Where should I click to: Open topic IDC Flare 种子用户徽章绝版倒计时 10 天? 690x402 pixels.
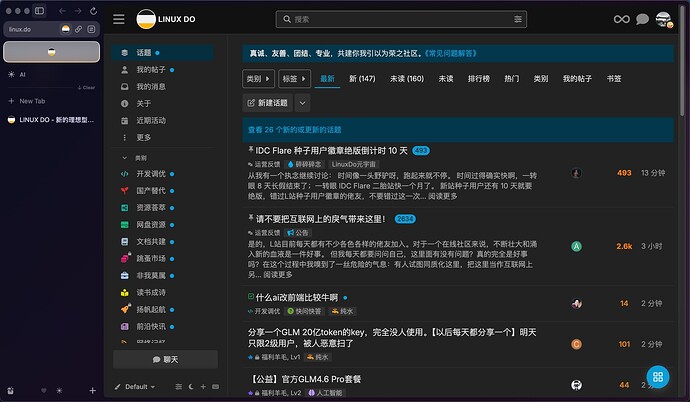pyautogui.click(x=331, y=151)
